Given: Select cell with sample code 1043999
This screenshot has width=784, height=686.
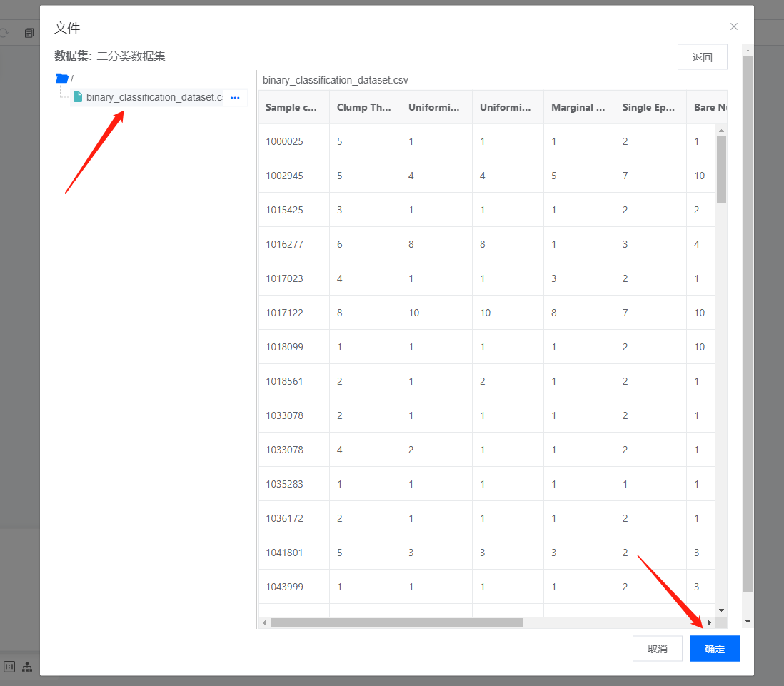Looking at the screenshot, I should 294,587.
